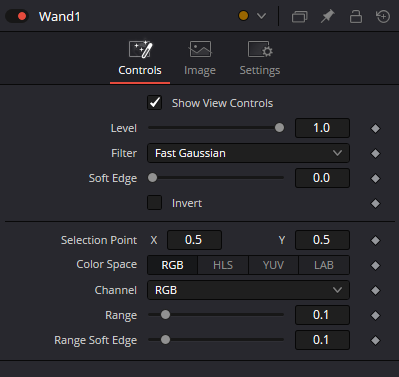Click the Color Space label
Image resolution: width=399 pixels, height=377 pixels.
pyautogui.click(x=107, y=264)
